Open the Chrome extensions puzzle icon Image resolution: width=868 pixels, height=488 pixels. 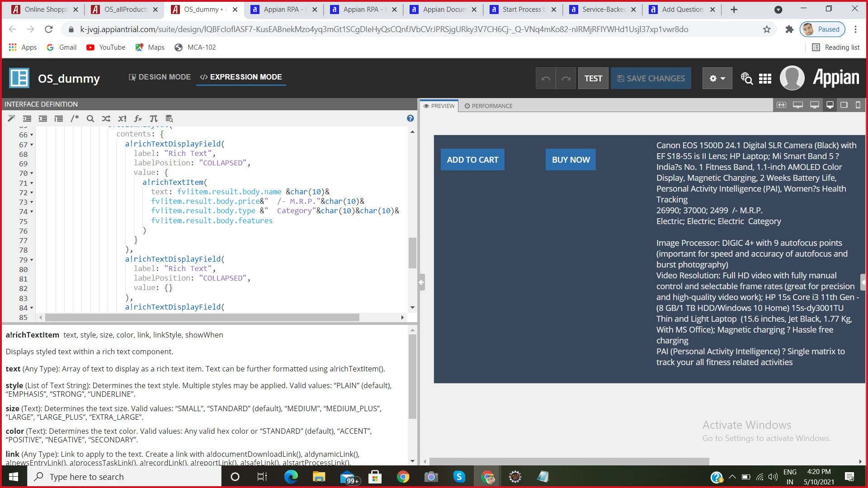pos(789,29)
